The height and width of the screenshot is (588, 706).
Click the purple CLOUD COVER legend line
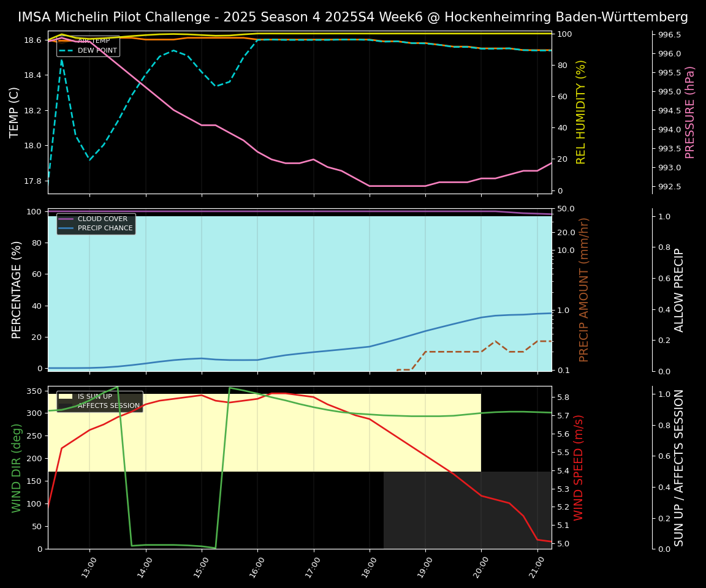pyautogui.click(x=66, y=219)
